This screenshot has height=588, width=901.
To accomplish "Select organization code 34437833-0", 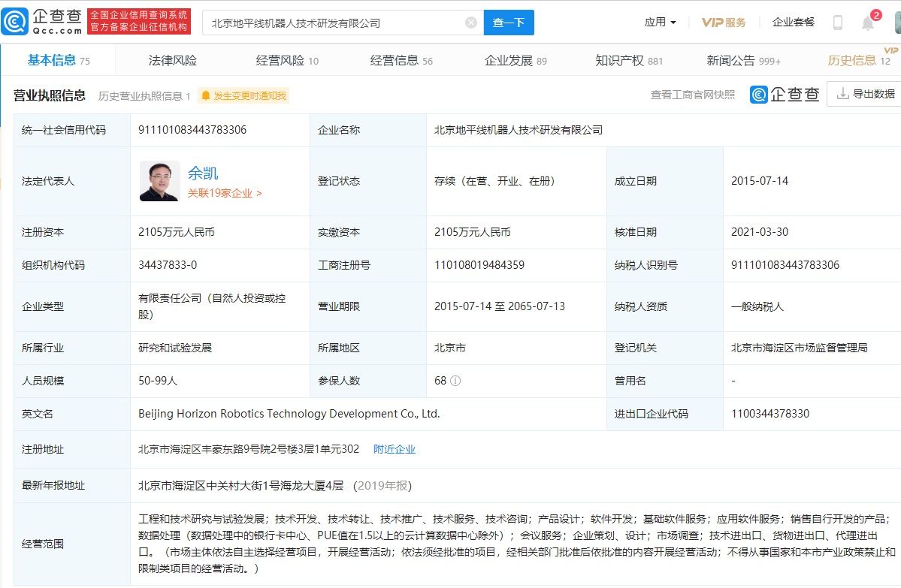I will point(168,265).
